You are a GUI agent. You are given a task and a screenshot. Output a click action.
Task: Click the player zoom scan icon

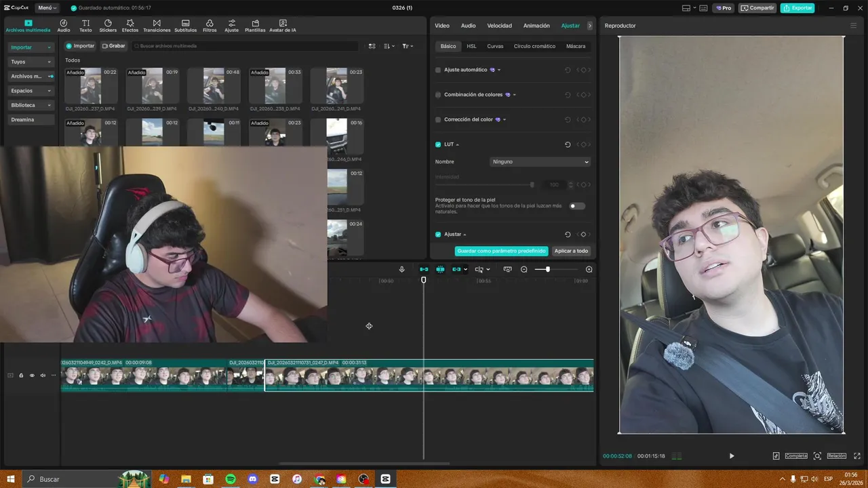[x=817, y=456]
